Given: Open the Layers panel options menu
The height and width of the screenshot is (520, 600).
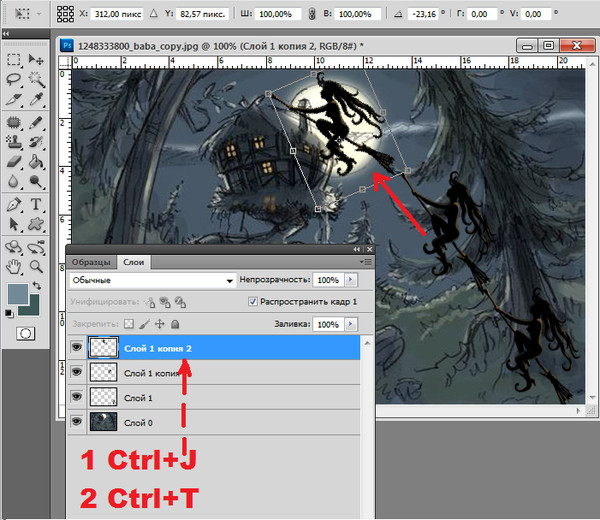Looking at the screenshot, I should [367, 262].
